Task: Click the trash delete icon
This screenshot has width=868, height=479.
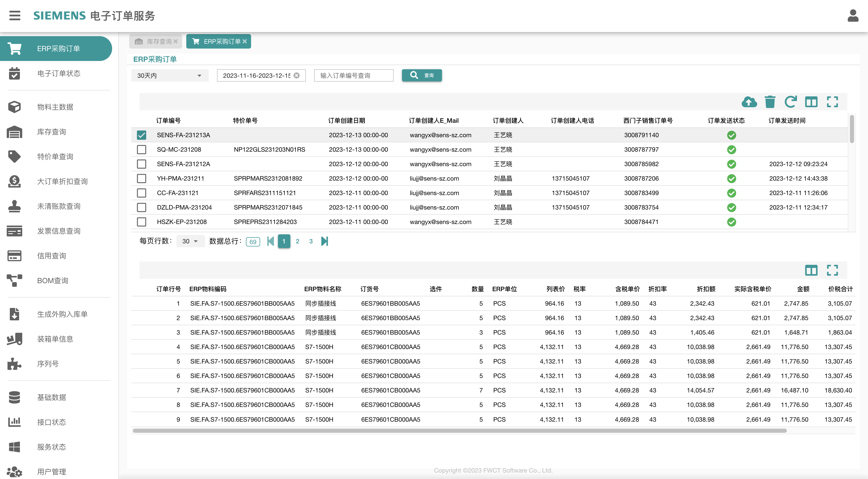Action: (x=770, y=102)
